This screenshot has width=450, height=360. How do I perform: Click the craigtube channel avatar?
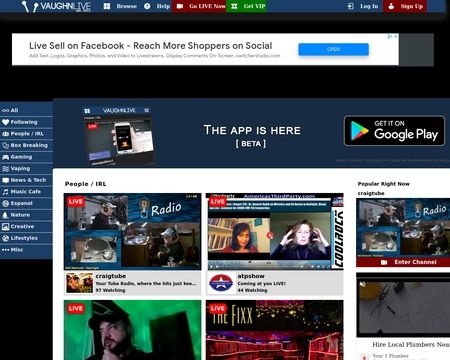pos(80,283)
